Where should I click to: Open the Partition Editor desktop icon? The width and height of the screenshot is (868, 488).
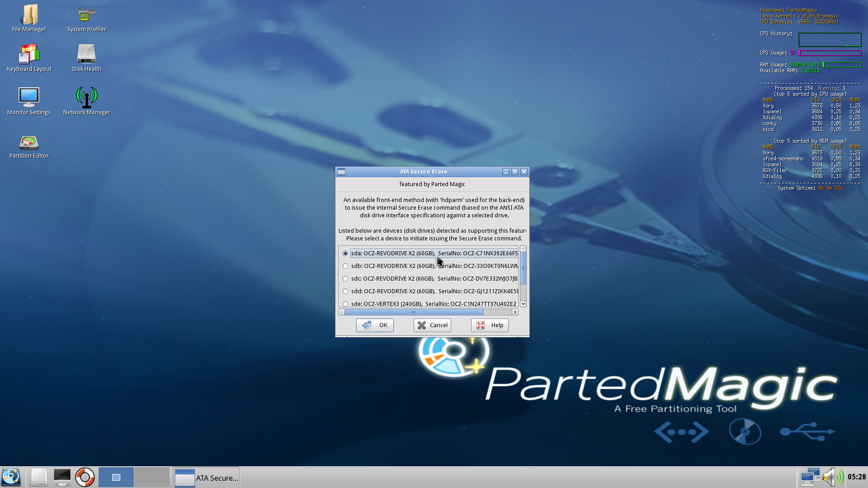[x=29, y=147]
